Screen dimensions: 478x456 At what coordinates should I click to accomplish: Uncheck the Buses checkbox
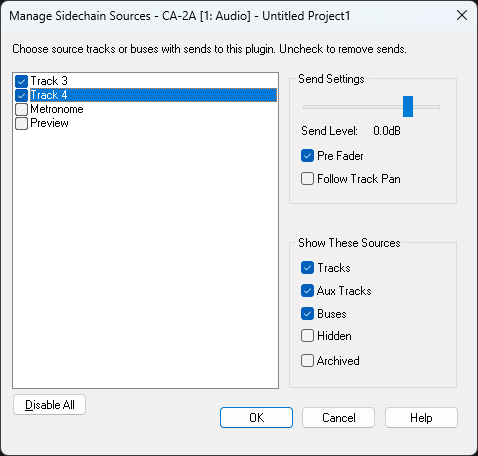pyautogui.click(x=307, y=314)
